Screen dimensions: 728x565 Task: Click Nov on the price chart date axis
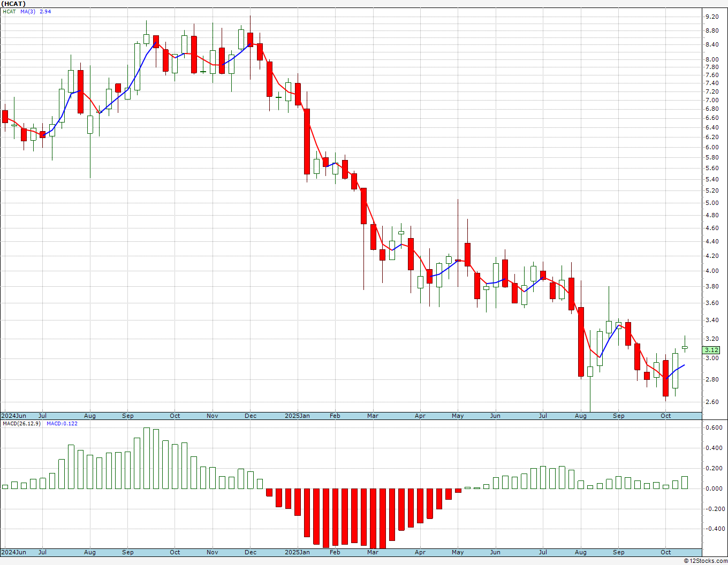(x=213, y=416)
